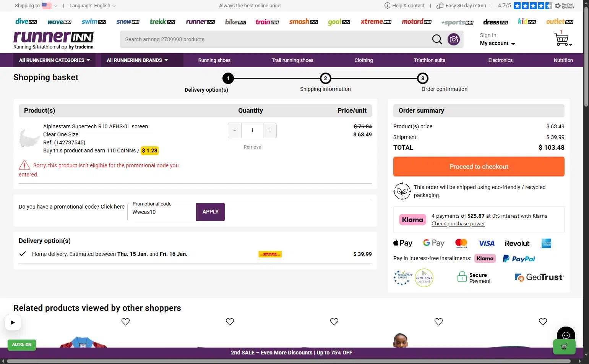This screenshot has width=589, height=364.
Task: Open Easy 30-day return link
Action: point(461,6)
